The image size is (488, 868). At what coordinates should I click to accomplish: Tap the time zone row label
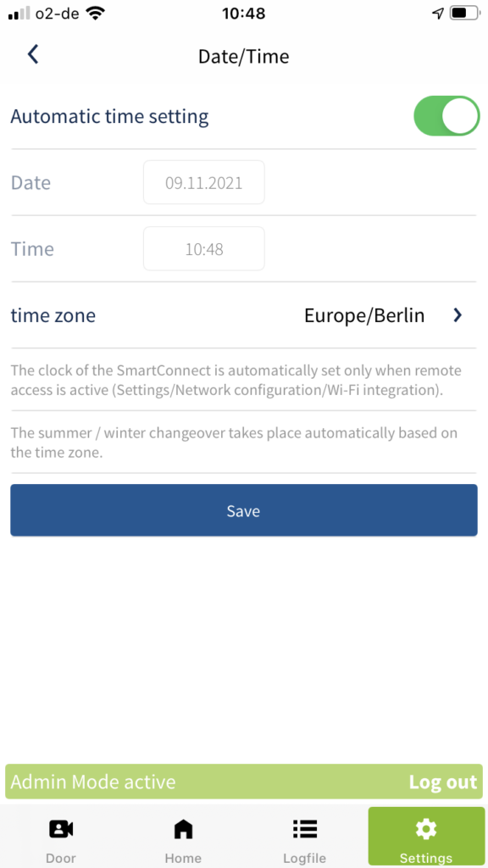[x=53, y=315]
